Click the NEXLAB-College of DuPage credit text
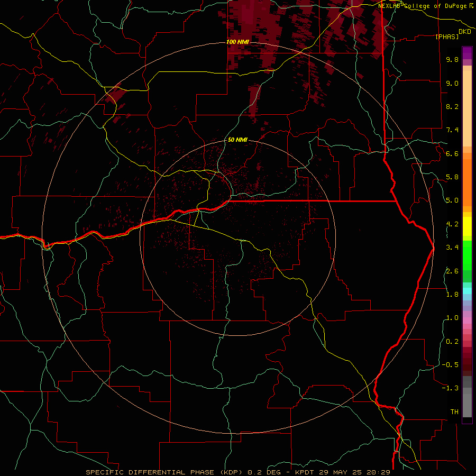Image resolution: width=476 pixels, height=476 pixels. click(425, 6)
